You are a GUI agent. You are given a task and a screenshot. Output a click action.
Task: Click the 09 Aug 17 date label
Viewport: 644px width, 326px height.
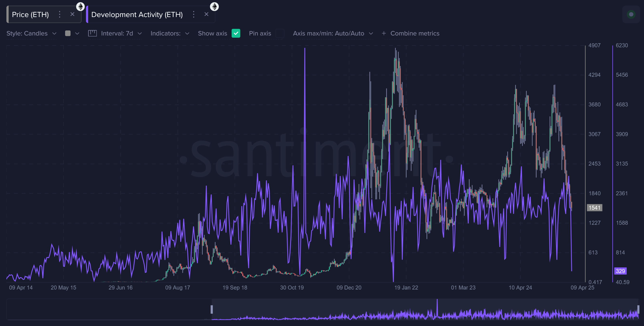(x=178, y=288)
